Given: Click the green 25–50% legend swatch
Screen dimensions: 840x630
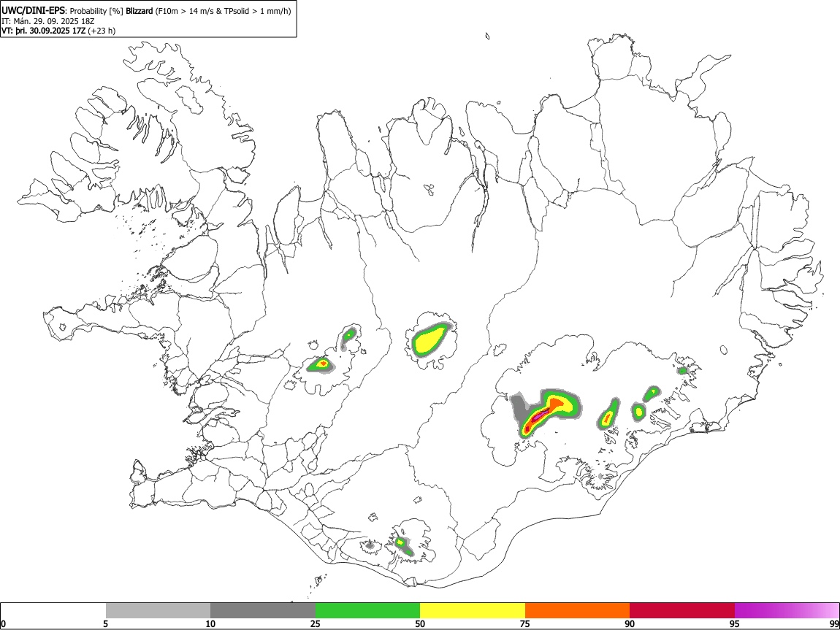Looking at the screenshot, I should tap(367, 611).
